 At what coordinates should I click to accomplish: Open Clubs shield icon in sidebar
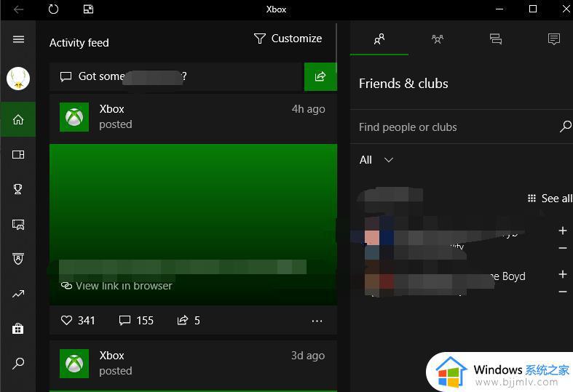click(x=18, y=259)
